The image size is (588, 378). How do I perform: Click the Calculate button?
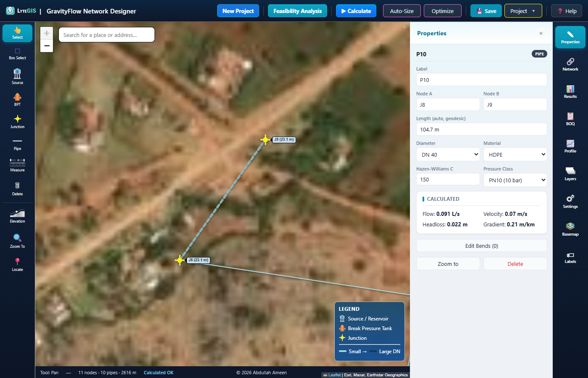(x=356, y=11)
